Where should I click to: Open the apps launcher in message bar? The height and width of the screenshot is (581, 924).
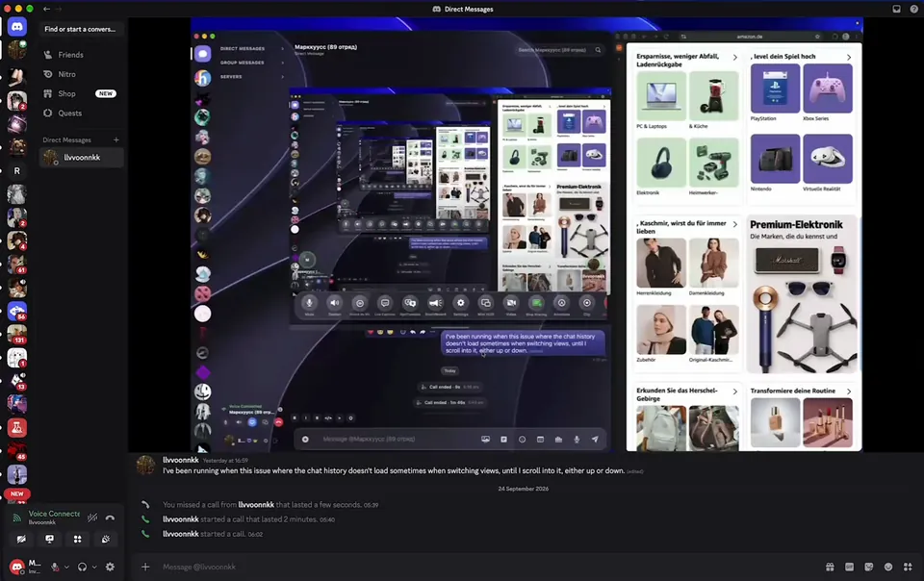(x=908, y=567)
